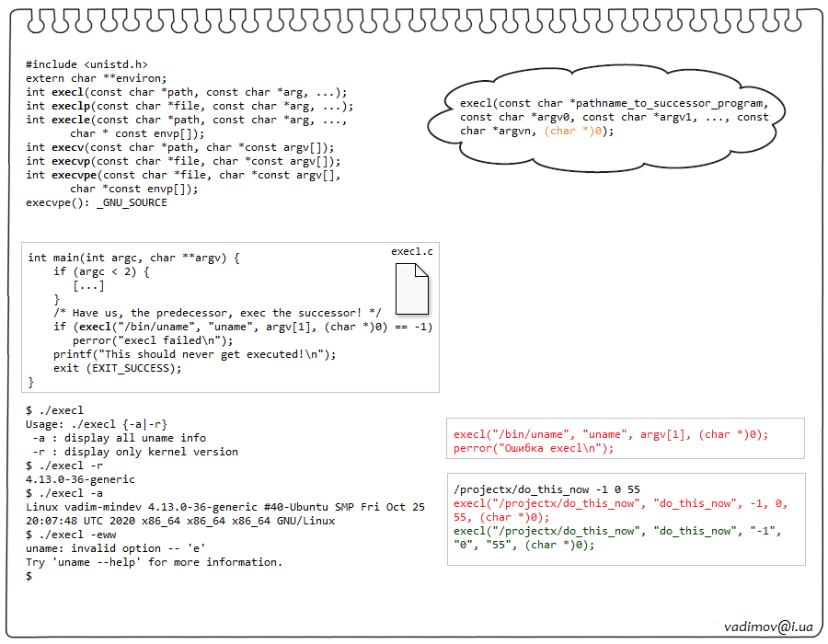Viewport: 828px width, 644px height.
Task: Select the execl.c filename label
Action: coord(411,251)
